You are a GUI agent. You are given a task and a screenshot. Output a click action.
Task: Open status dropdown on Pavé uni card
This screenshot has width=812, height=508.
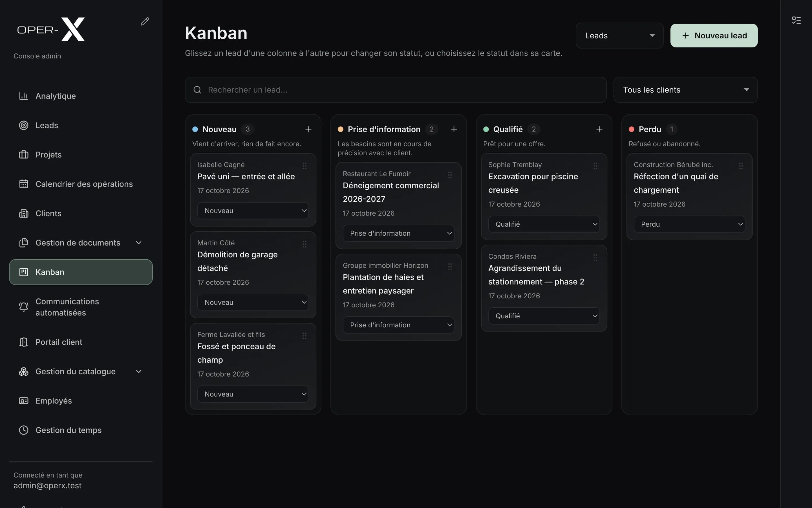(253, 211)
